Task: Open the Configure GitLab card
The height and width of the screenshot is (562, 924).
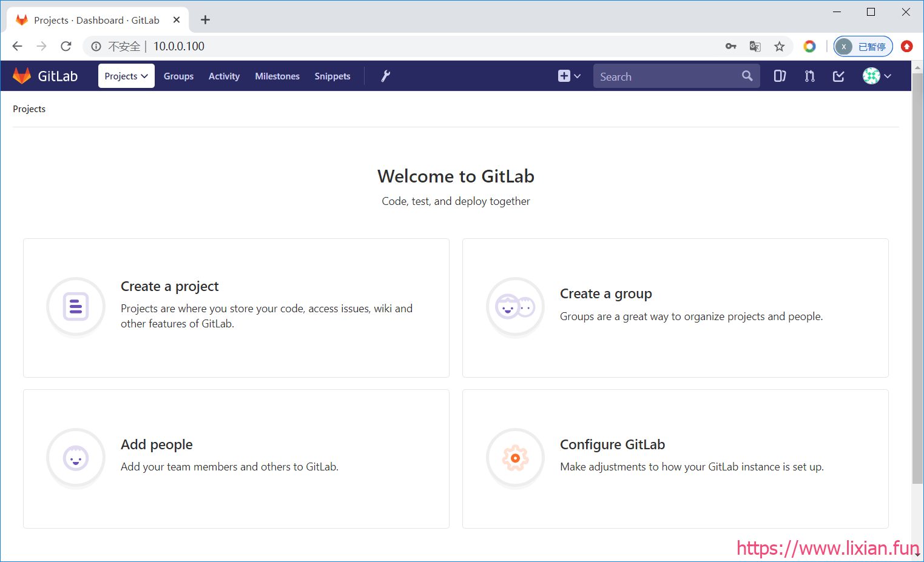Action: (x=675, y=459)
